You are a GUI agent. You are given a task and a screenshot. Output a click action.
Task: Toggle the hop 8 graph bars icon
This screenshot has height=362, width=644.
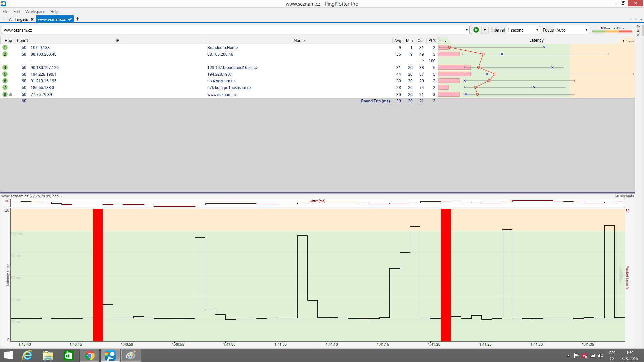point(11,95)
